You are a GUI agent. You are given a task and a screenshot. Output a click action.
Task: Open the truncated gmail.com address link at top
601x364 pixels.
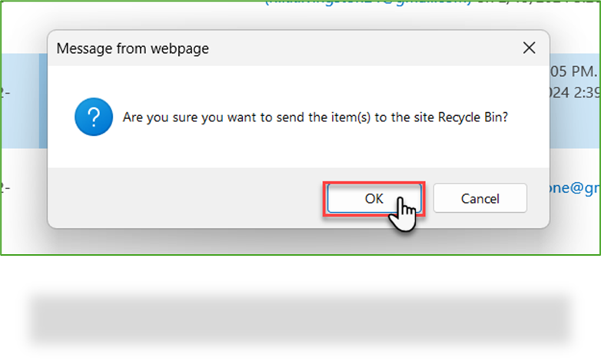[368, 2]
